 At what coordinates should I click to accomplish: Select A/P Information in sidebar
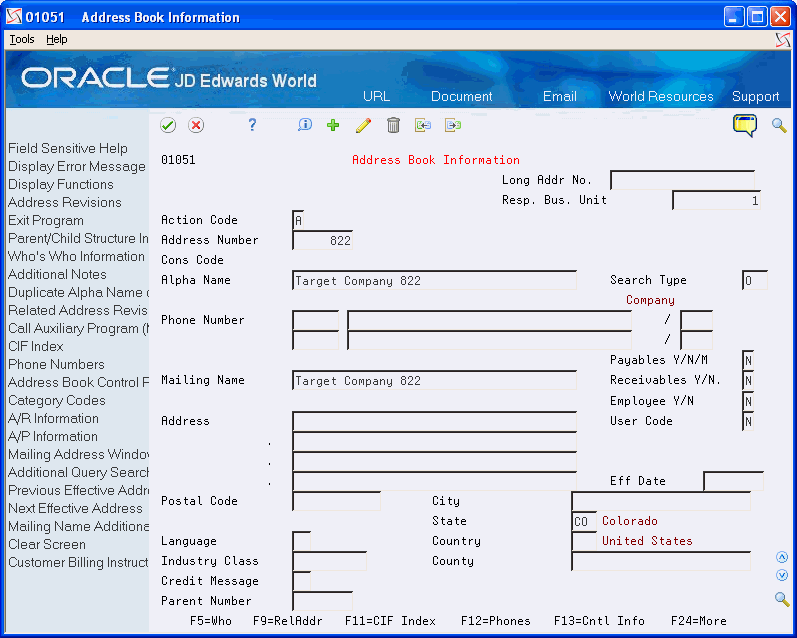click(x=52, y=436)
